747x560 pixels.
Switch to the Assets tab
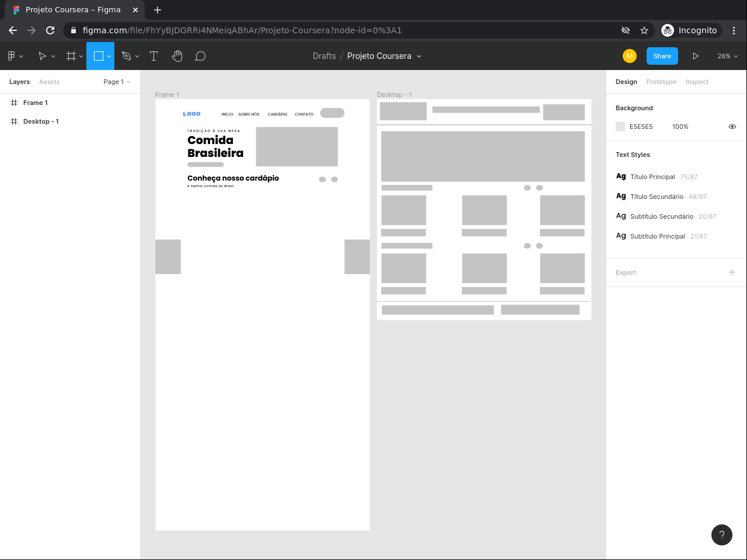50,82
